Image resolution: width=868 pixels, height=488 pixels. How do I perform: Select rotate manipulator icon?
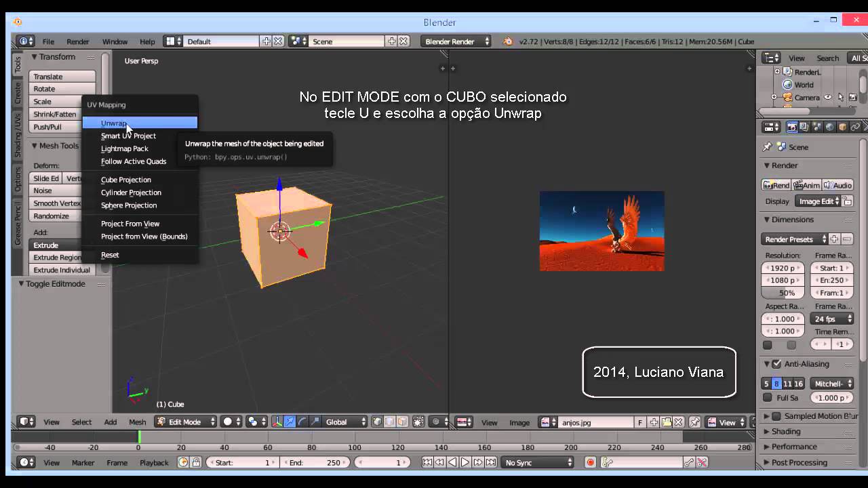(x=302, y=422)
